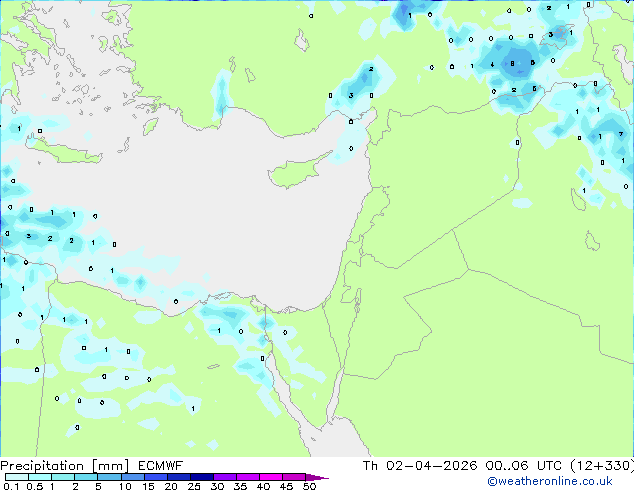This screenshot has height=490, width=634.
Task: Click the legend value "40"
Action: tap(263, 486)
